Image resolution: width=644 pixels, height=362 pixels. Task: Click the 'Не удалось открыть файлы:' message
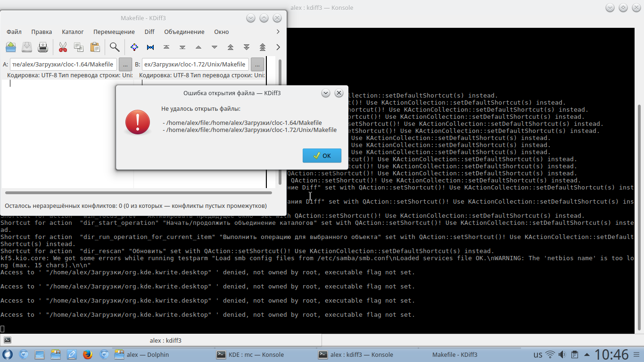click(x=201, y=109)
